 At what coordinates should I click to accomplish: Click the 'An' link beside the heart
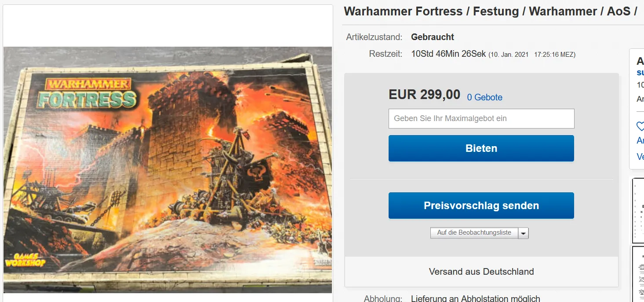(x=640, y=140)
